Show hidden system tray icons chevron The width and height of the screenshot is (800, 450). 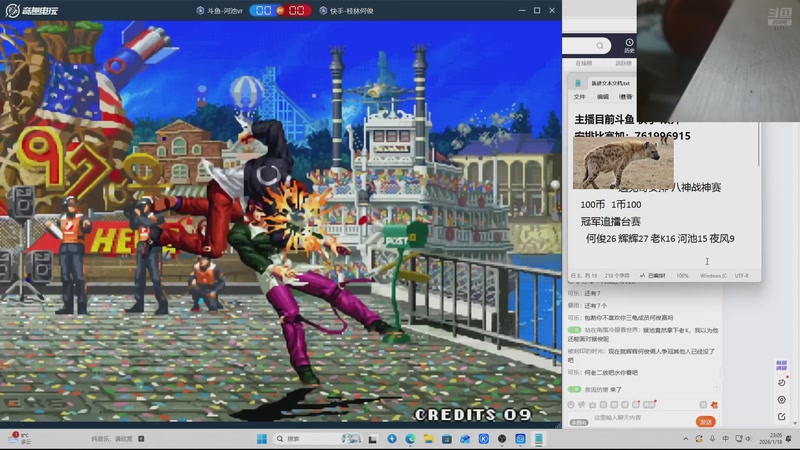686,439
